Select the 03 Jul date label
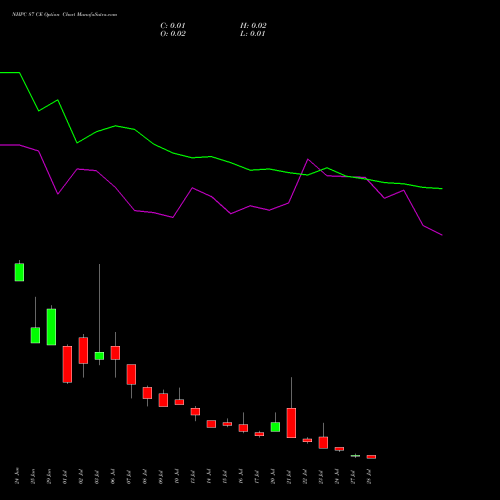The height and width of the screenshot is (500, 500). click(x=97, y=476)
